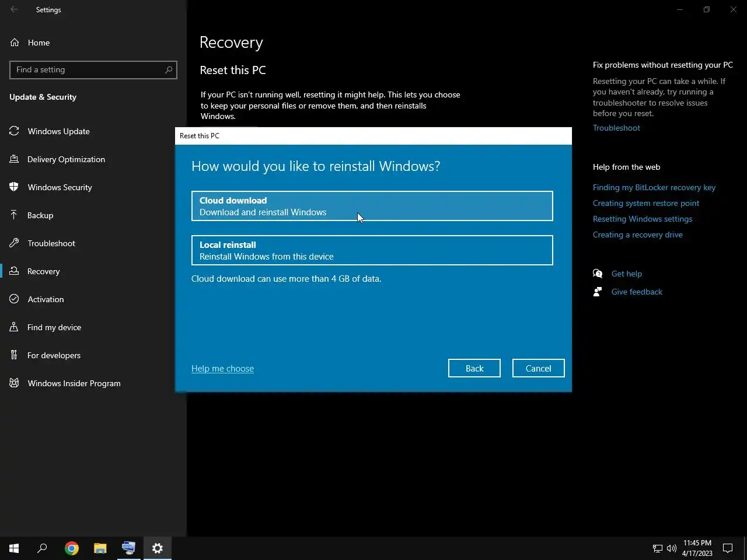This screenshot has width=747, height=560.
Task: Open the Windows Start menu
Action: click(14, 548)
